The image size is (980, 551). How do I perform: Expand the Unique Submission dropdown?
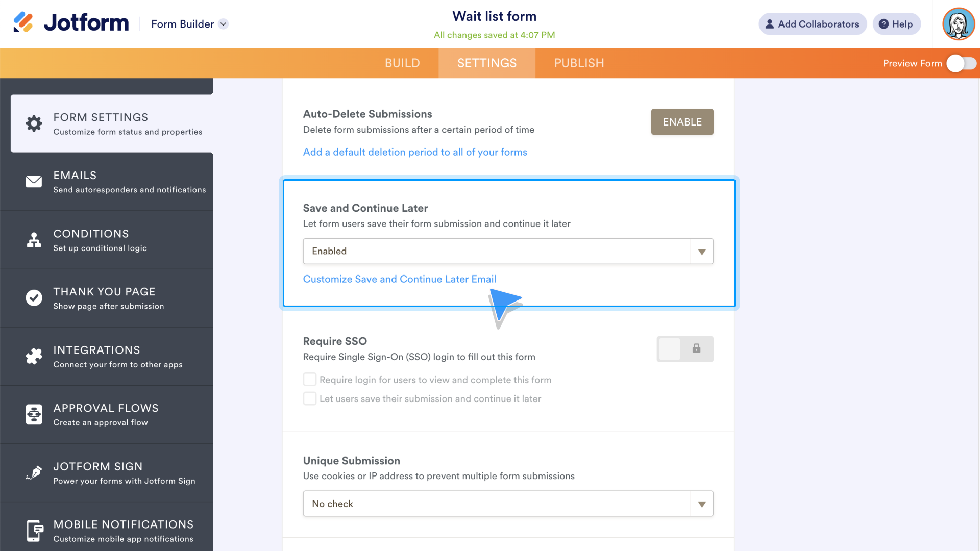tap(702, 503)
